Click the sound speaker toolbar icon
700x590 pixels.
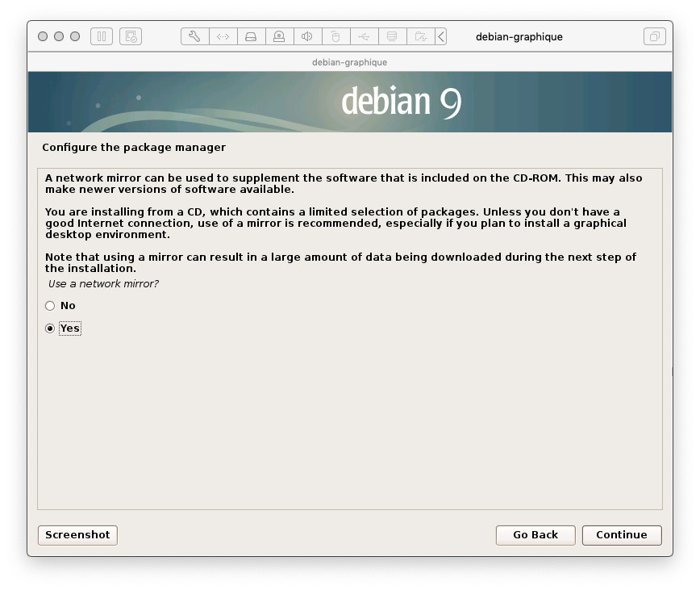[x=307, y=36]
